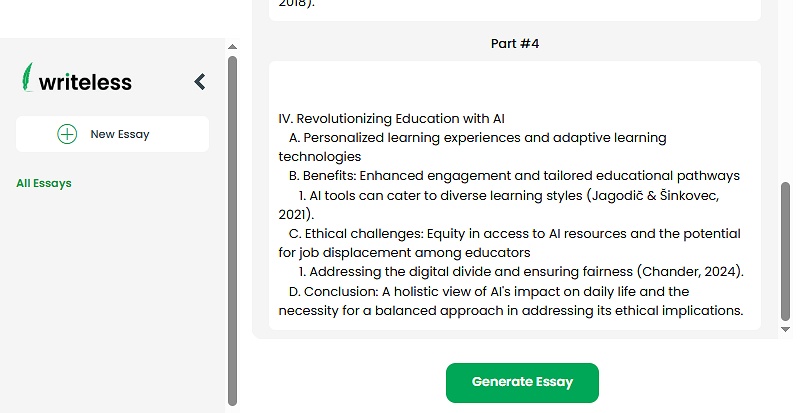The image size is (800, 413).
Task: Click the writeless wordmark text
Action: pos(85,82)
